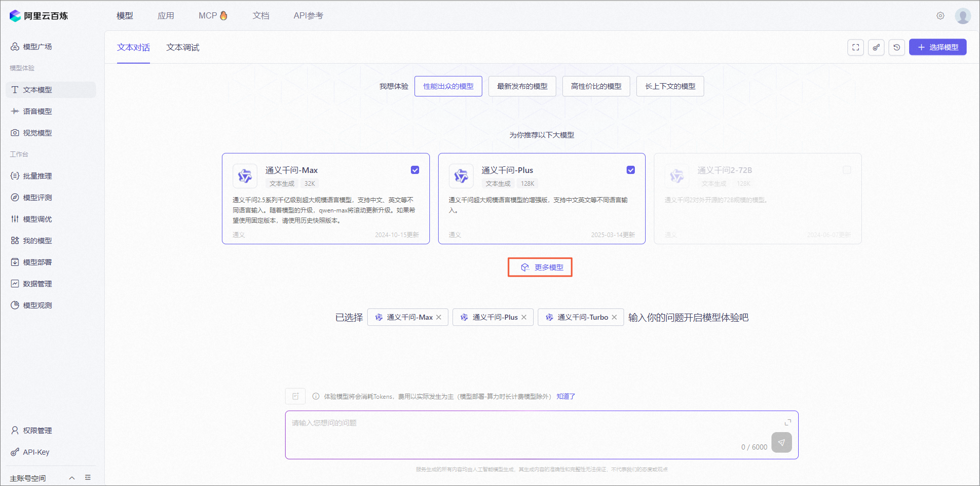Click the 通义千问-Max card title

(292, 170)
